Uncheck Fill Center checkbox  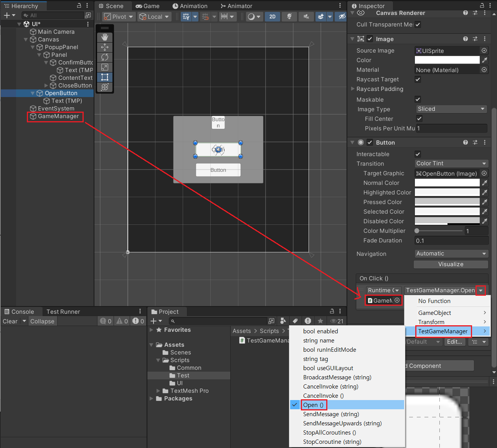click(419, 119)
